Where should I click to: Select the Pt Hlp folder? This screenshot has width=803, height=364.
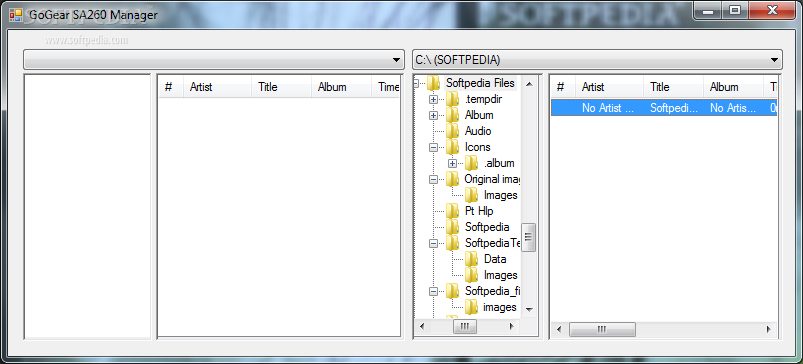[479, 211]
